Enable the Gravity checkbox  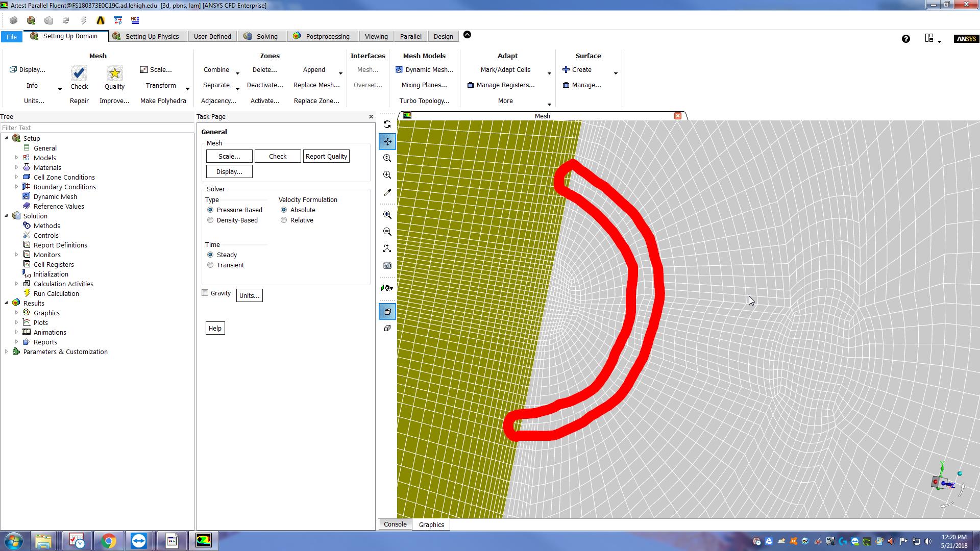click(205, 293)
